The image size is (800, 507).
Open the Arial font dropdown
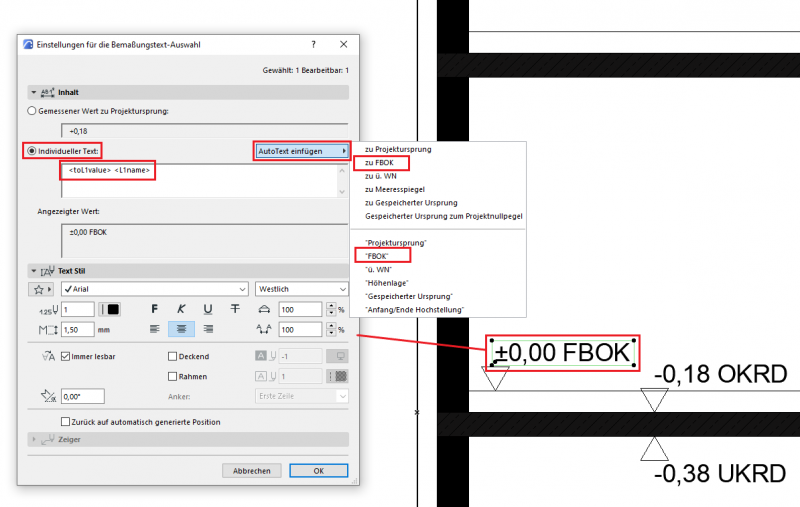pos(153,289)
